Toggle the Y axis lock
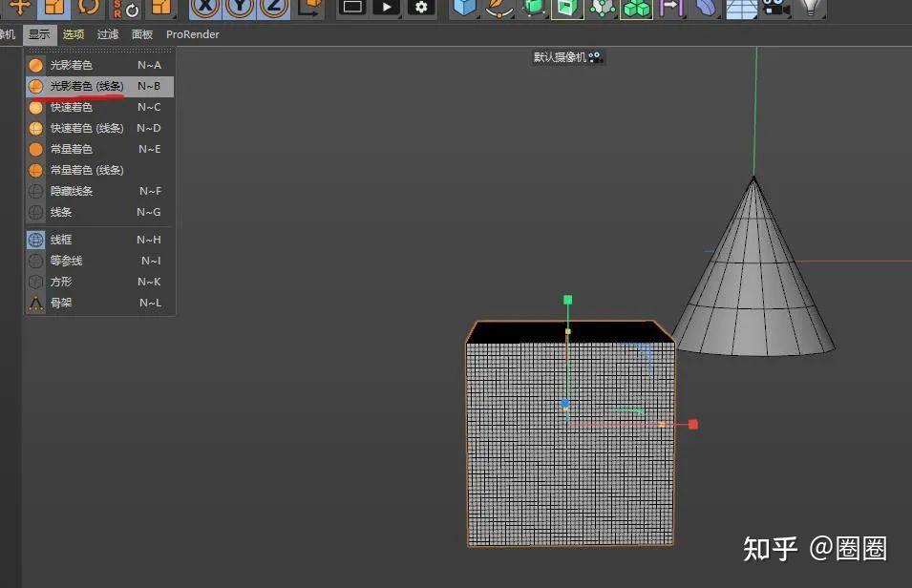The width and height of the screenshot is (912, 588). [x=240, y=9]
